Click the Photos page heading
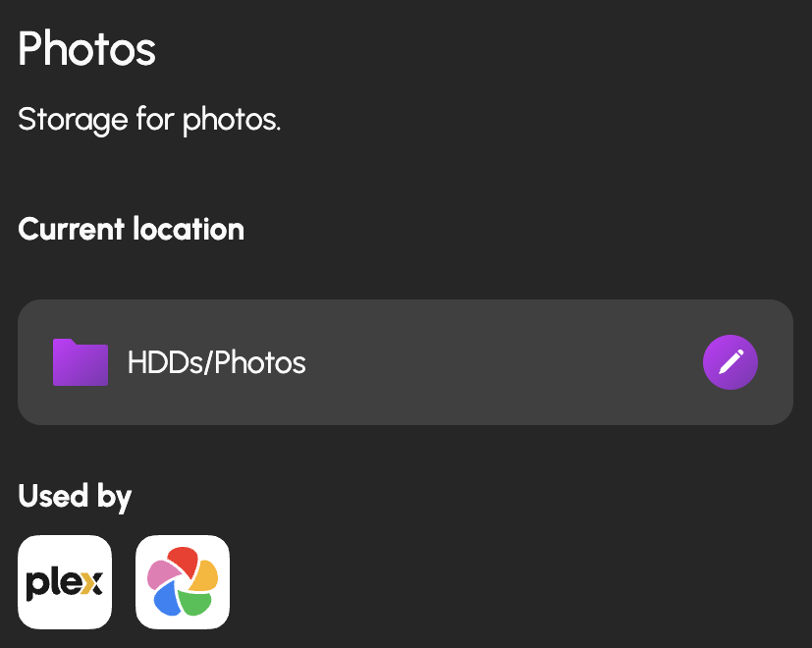The height and width of the screenshot is (648, 812). pyautogui.click(x=86, y=48)
